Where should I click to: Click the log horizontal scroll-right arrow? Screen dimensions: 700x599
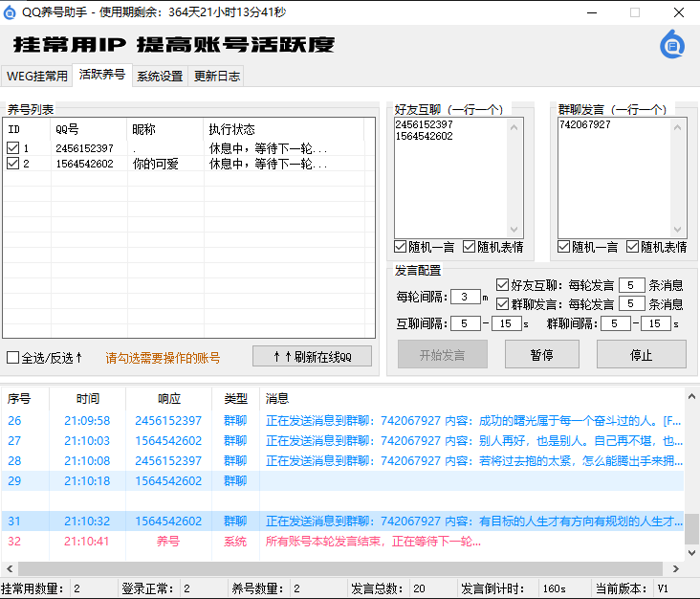point(675,568)
